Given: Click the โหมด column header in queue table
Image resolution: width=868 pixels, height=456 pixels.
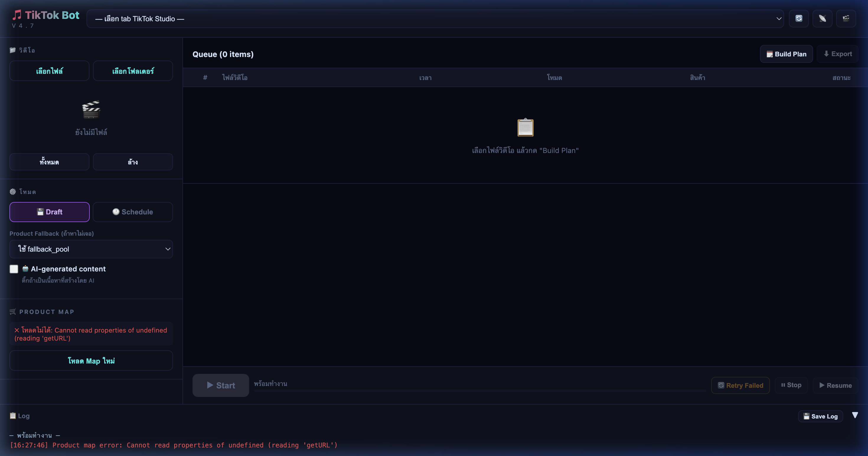Looking at the screenshot, I should pos(554,77).
